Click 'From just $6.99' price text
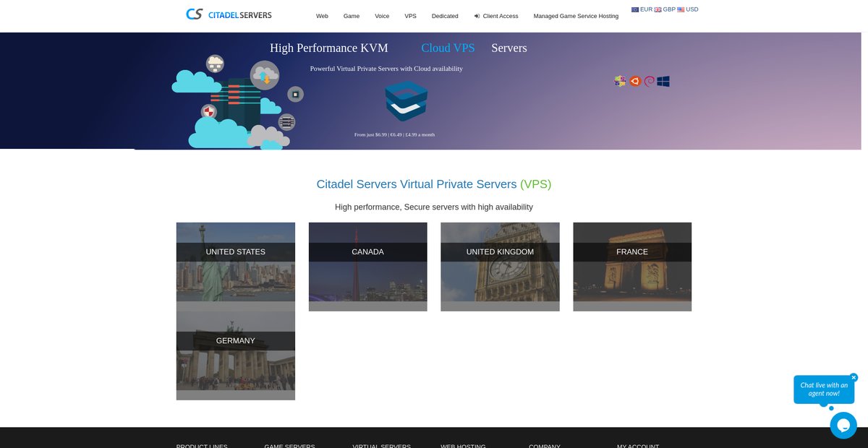This screenshot has height=448, width=868. [394, 134]
